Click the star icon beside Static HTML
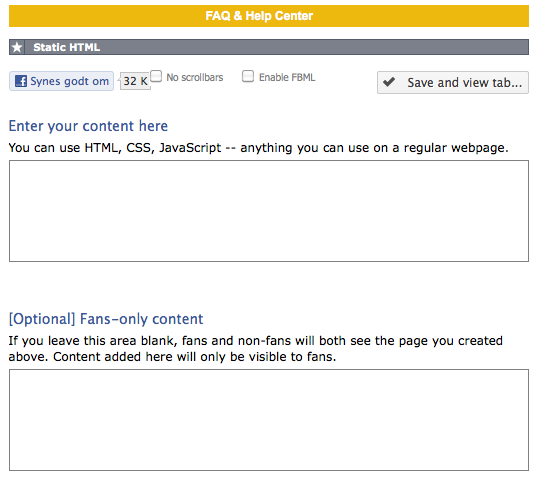 click(17, 47)
